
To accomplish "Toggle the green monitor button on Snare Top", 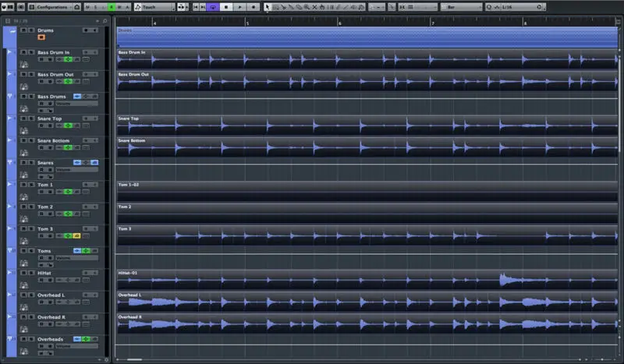I will (x=69, y=125).
